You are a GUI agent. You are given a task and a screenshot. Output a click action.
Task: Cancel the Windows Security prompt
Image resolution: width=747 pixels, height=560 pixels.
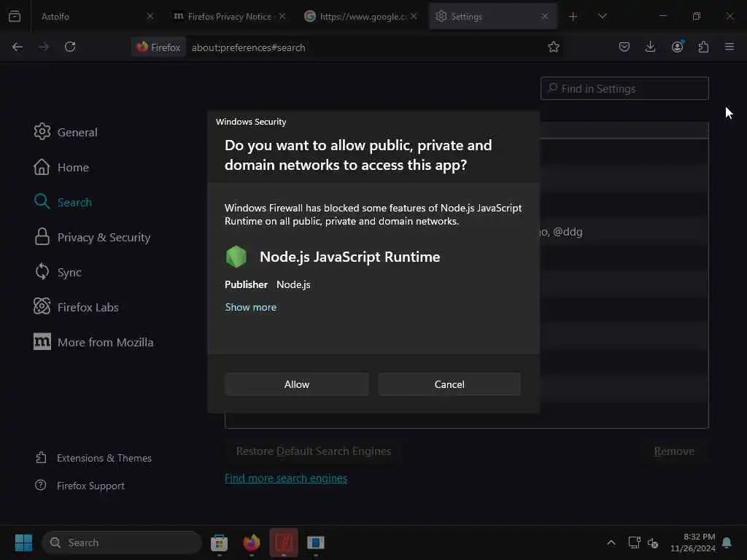point(449,384)
